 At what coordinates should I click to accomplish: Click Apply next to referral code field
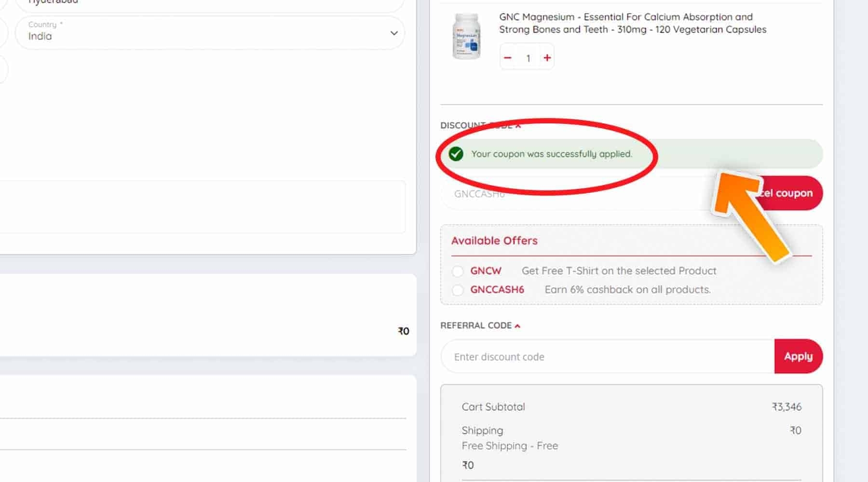pyautogui.click(x=798, y=356)
